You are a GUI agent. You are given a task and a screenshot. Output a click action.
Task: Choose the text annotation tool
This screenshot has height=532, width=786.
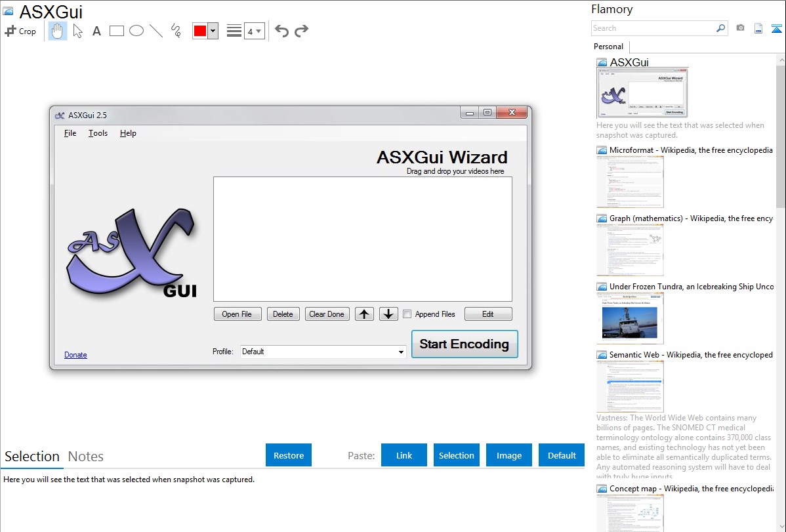pos(96,31)
